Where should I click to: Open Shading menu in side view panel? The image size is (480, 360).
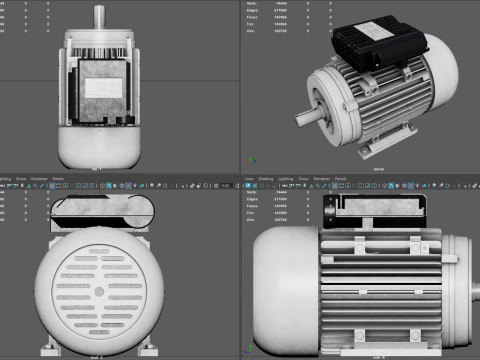(266, 179)
